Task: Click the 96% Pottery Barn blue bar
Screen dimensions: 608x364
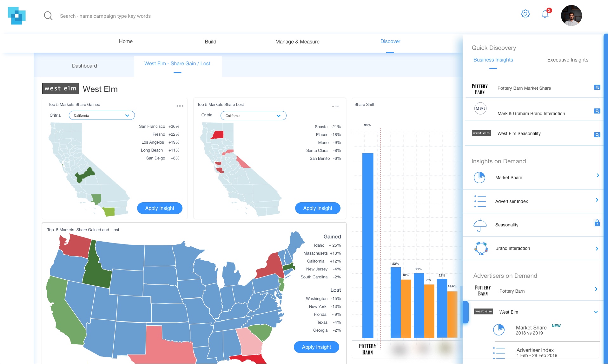Action: [x=368, y=246]
